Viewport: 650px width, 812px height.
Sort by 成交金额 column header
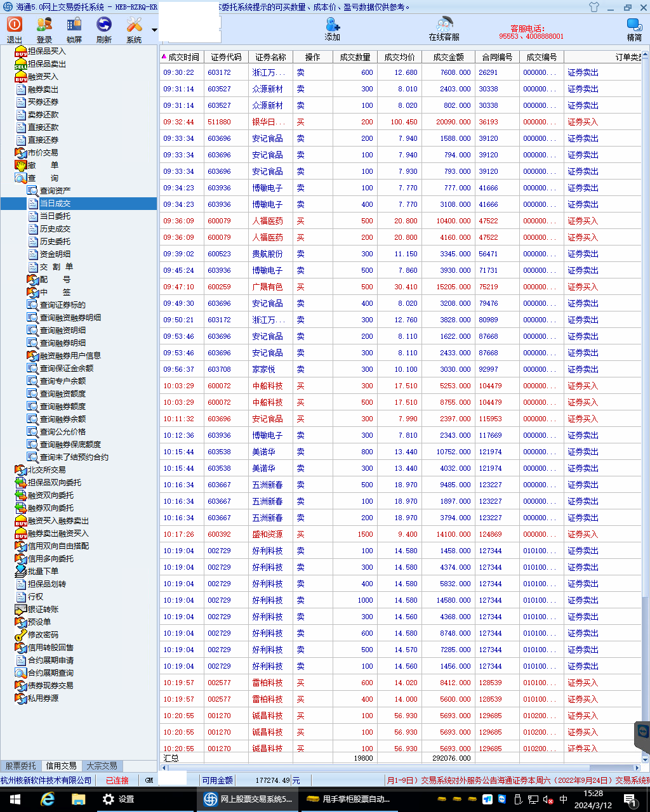tap(448, 57)
